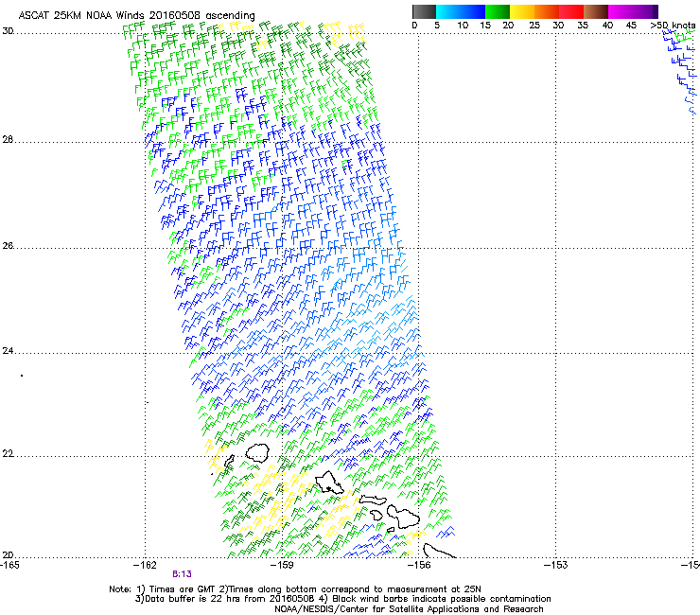
Task: Click the legend tick label '35'
Action: 583,25
